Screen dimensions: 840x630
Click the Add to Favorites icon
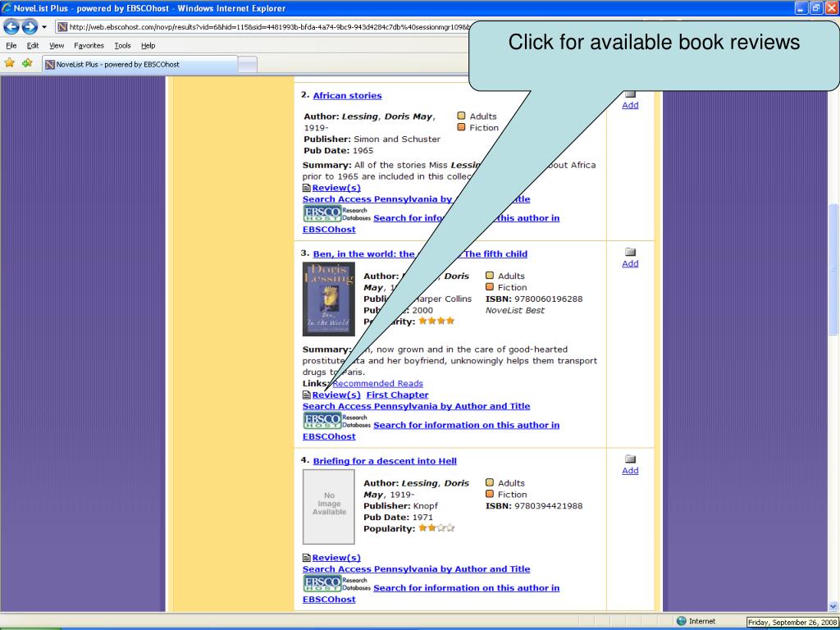(x=27, y=63)
